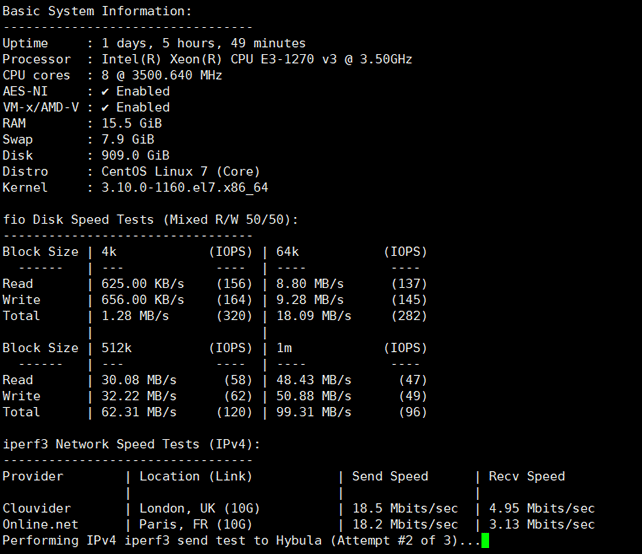Select uptime value '1 days, 5 hours, 49 minutes'
The height and width of the screenshot is (554, 642).
203,43
